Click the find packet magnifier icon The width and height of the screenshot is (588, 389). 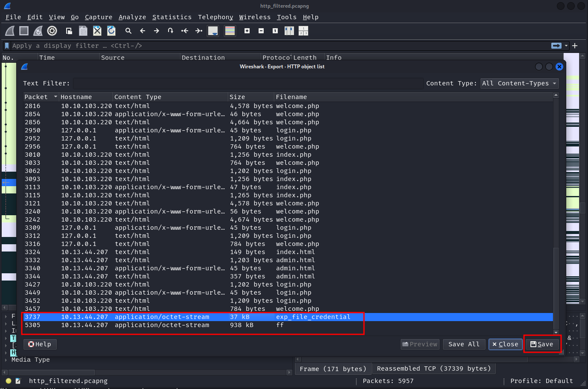tap(128, 31)
